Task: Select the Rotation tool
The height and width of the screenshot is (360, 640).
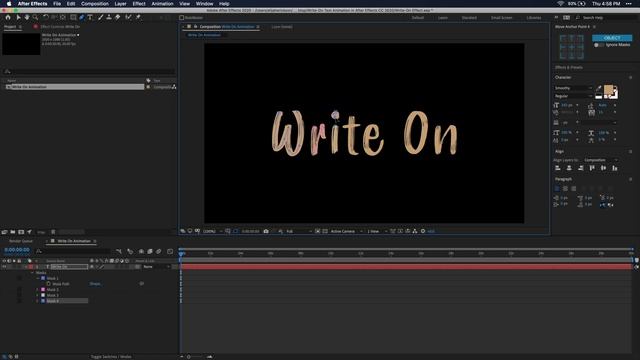Action: click(x=46, y=18)
